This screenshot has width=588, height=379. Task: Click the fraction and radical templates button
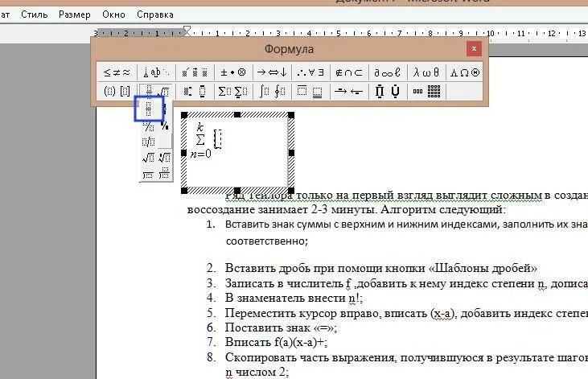(x=156, y=91)
